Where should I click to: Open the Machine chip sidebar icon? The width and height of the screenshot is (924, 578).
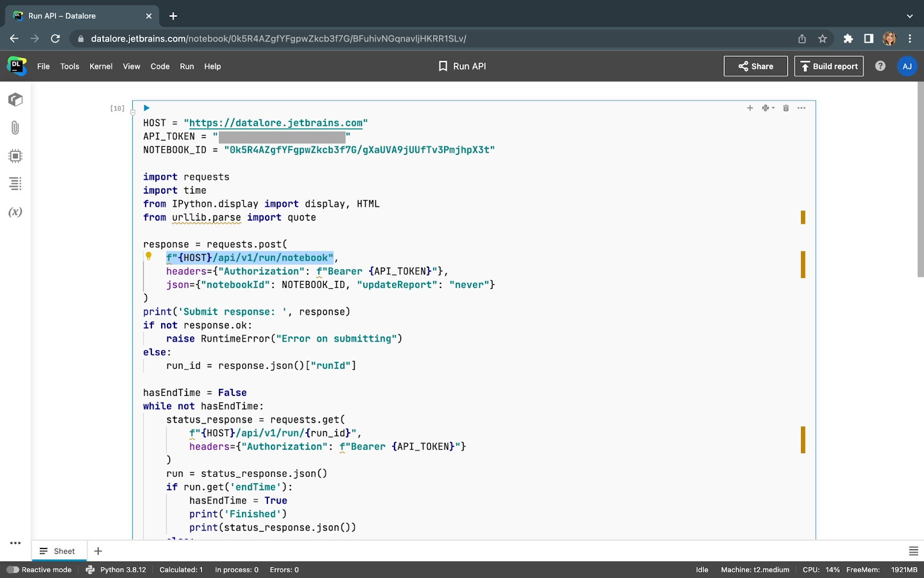16,156
